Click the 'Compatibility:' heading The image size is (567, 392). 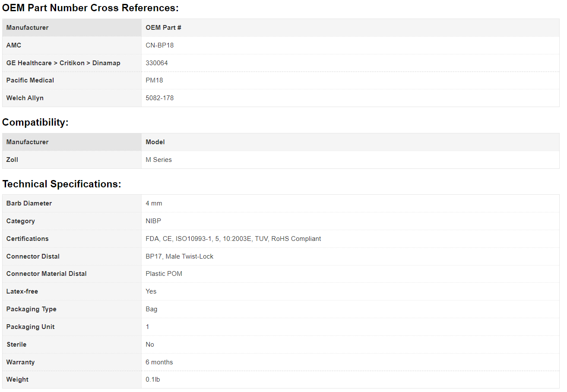35,122
